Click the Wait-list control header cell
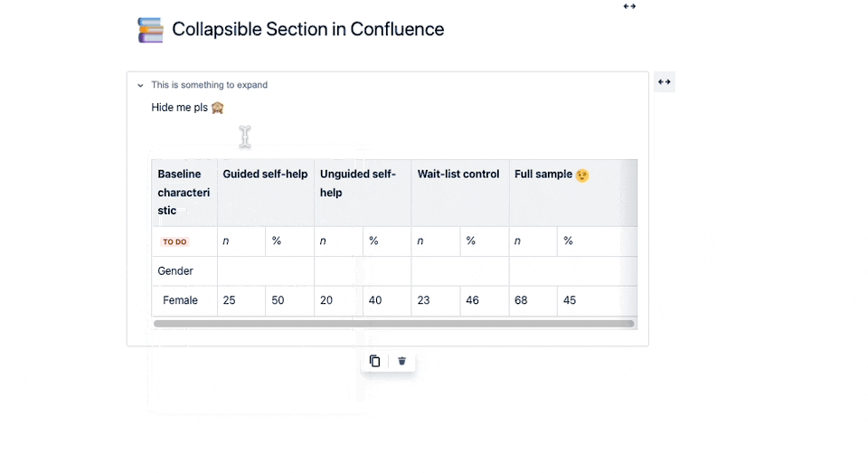Image resolution: width=868 pixels, height=473 pixels. [458, 175]
